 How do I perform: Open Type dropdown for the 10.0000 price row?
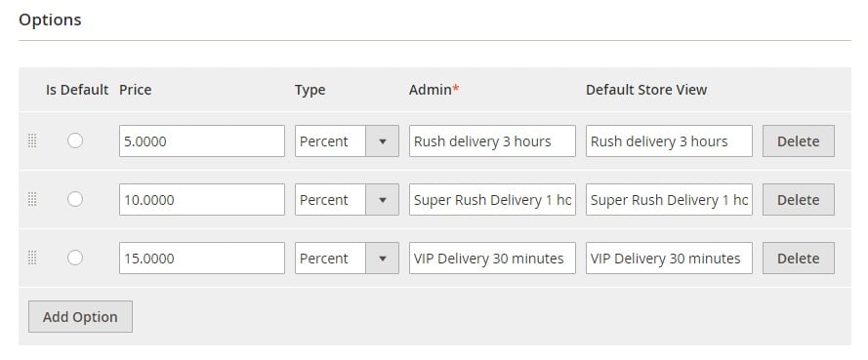(347, 200)
